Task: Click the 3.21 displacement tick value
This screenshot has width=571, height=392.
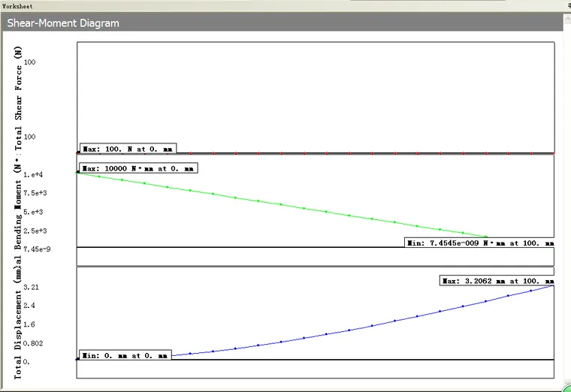Action: click(x=31, y=287)
